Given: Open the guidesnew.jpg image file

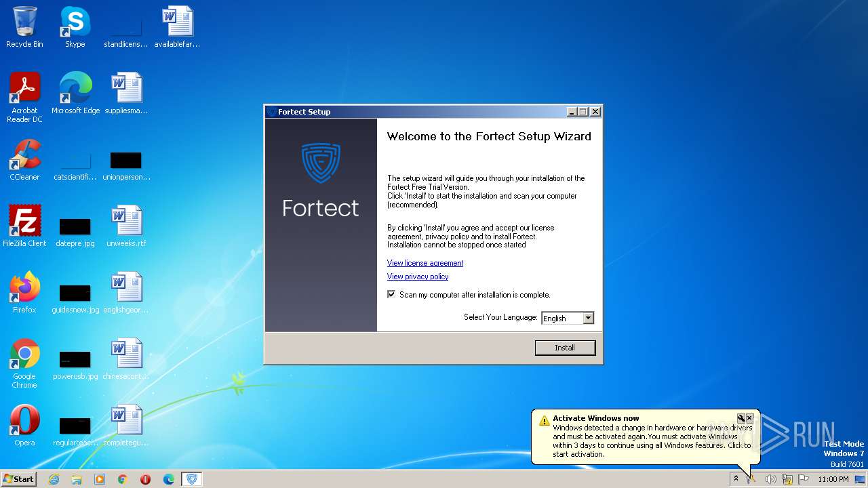Looking at the screenshot, I should [x=75, y=297].
